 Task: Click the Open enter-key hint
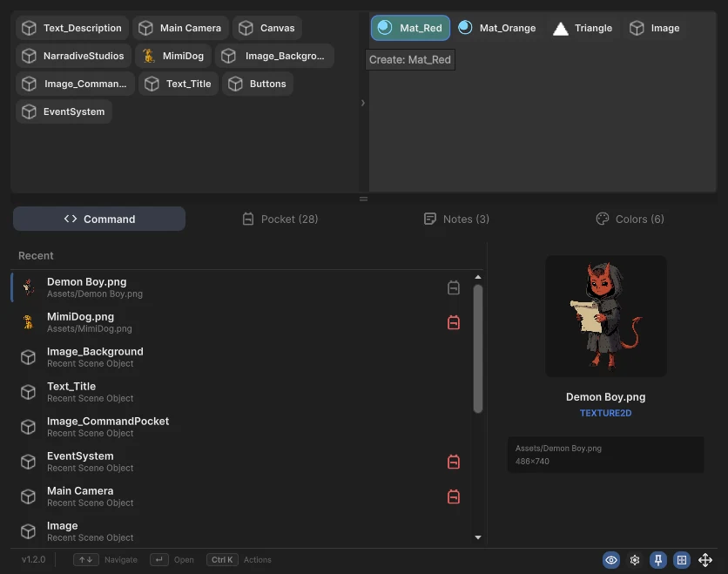coord(172,559)
